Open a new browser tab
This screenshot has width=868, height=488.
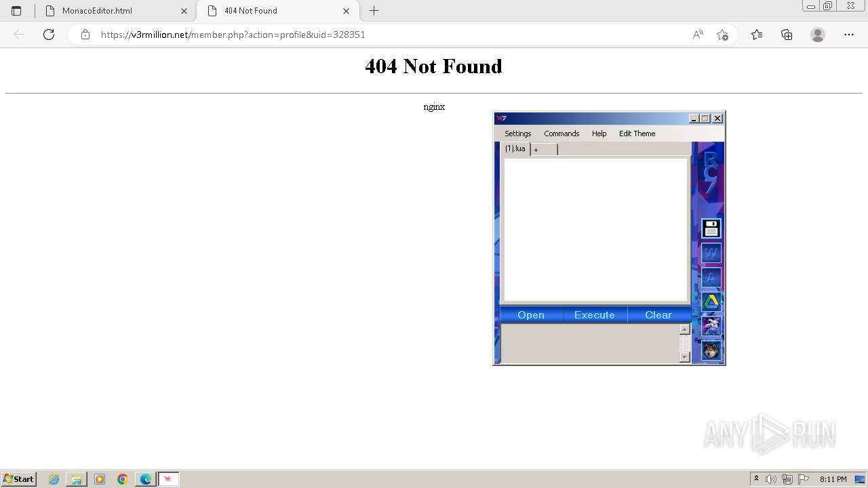[374, 11]
